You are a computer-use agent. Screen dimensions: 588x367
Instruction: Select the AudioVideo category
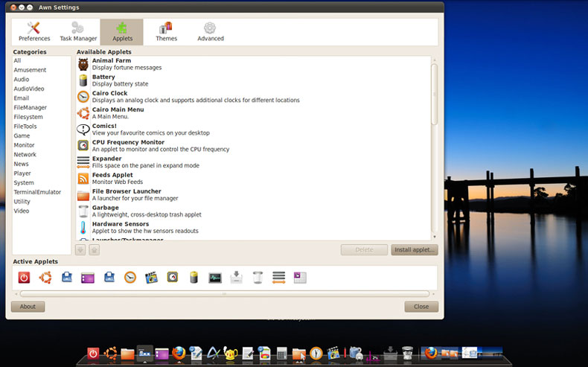[x=29, y=89]
